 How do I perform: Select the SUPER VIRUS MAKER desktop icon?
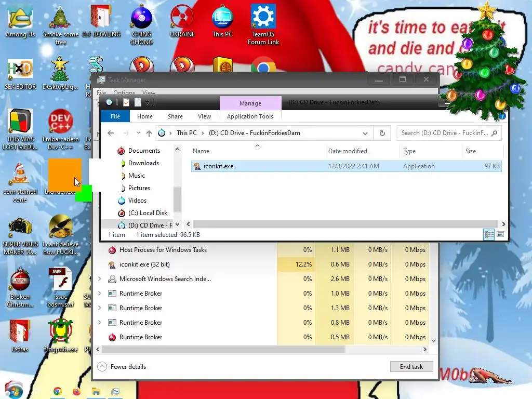20,236
